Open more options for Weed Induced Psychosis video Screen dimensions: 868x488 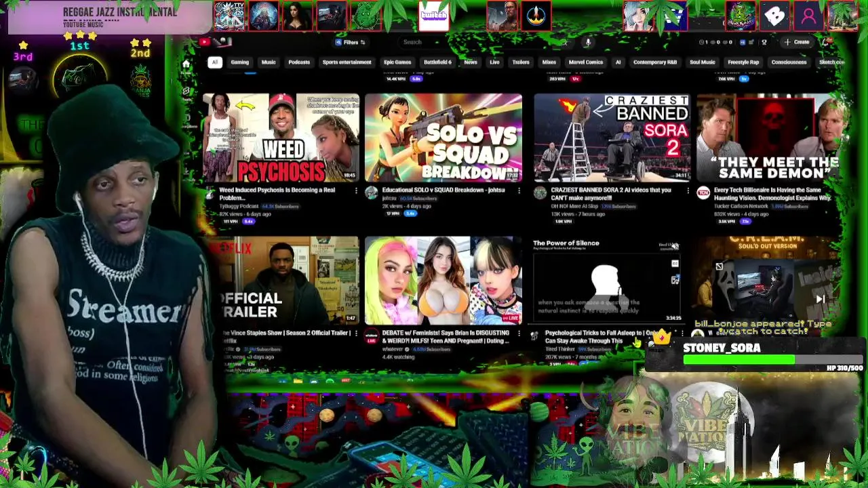pos(356,191)
